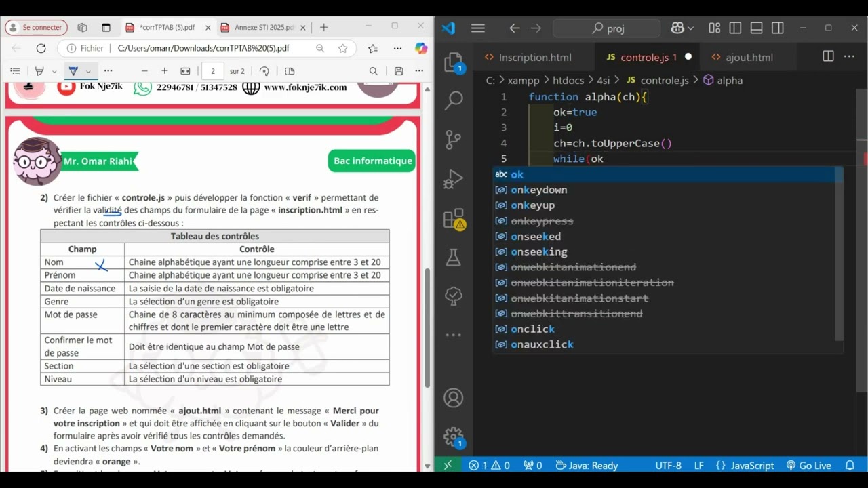868x488 pixels.
Task: Open draw pen options dropdown
Action: pyautogui.click(x=88, y=71)
